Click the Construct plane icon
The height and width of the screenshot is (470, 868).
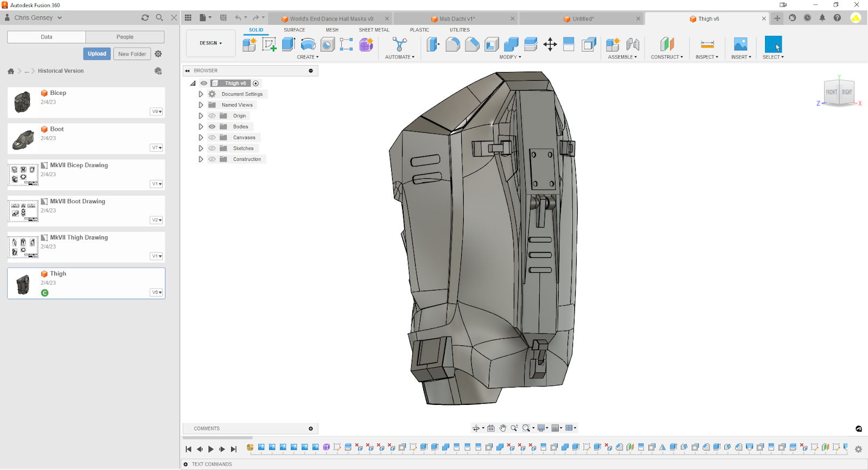click(667, 44)
